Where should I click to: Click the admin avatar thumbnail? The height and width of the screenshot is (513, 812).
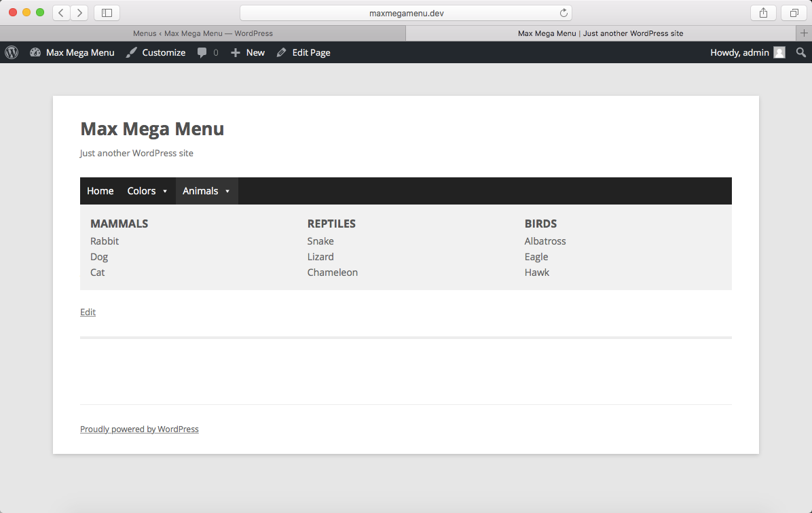click(x=779, y=52)
